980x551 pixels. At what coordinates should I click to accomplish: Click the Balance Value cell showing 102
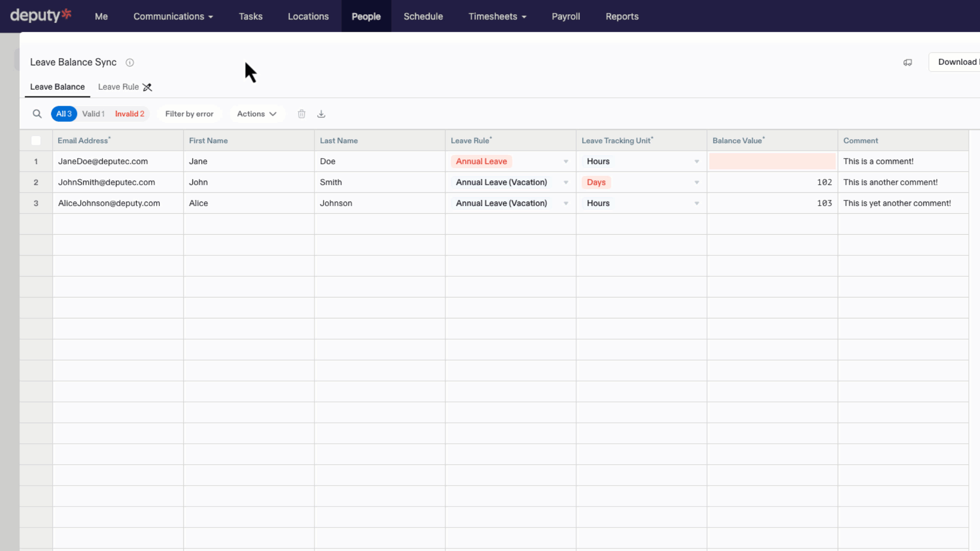click(x=772, y=182)
